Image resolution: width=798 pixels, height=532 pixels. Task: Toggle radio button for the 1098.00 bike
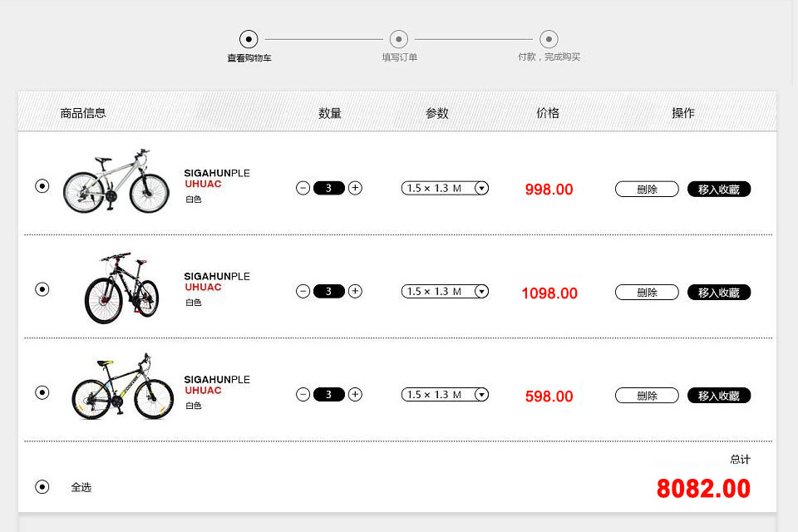[42, 289]
